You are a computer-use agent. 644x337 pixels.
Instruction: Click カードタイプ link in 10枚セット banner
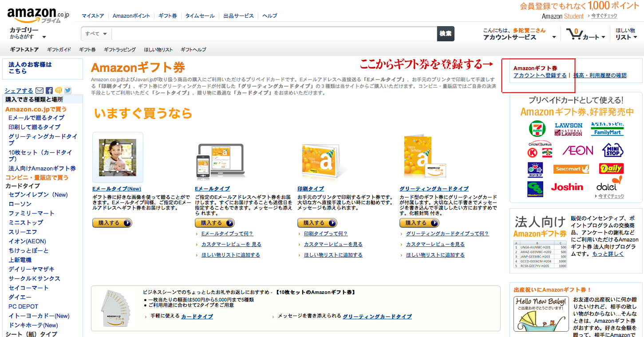pyautogui.click(x=197, y=317)
